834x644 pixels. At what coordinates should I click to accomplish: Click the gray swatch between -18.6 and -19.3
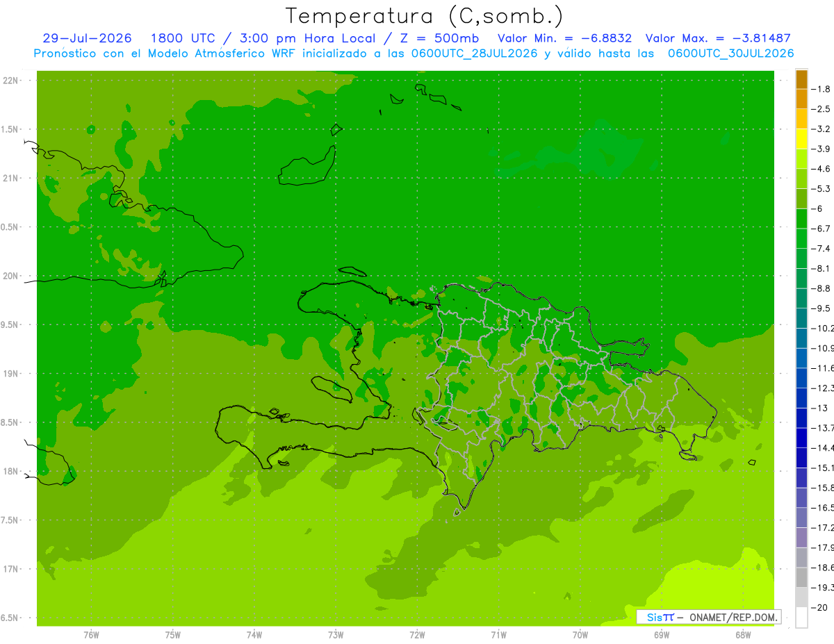tap(801, 577)
